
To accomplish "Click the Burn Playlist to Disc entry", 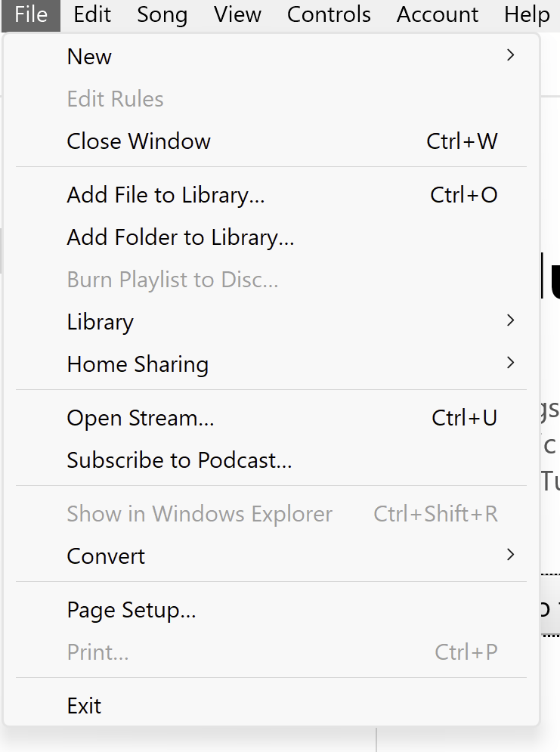I will point(172,280).
